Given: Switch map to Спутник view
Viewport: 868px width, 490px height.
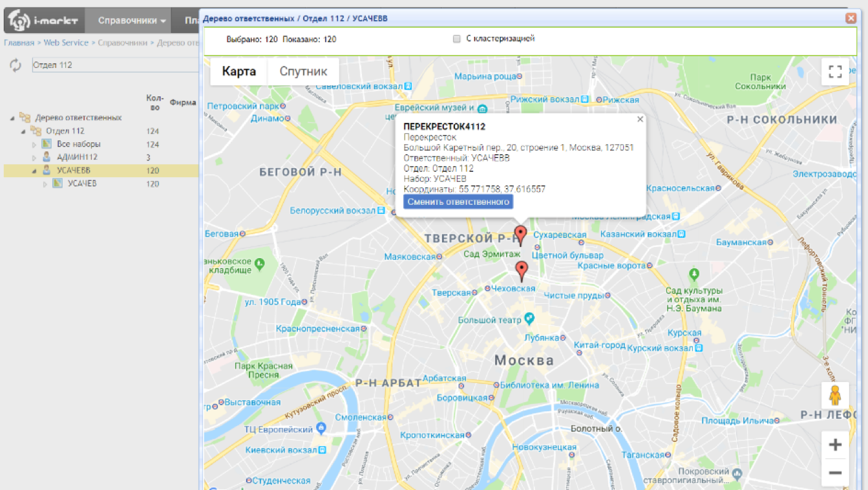Looking at the screenshot, I should (303, 72).
